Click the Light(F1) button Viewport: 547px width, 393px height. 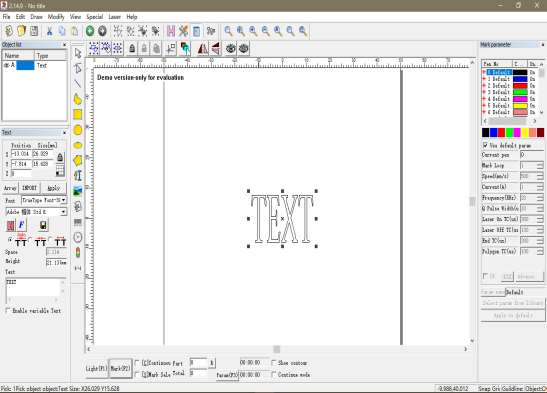coord(96,368)
